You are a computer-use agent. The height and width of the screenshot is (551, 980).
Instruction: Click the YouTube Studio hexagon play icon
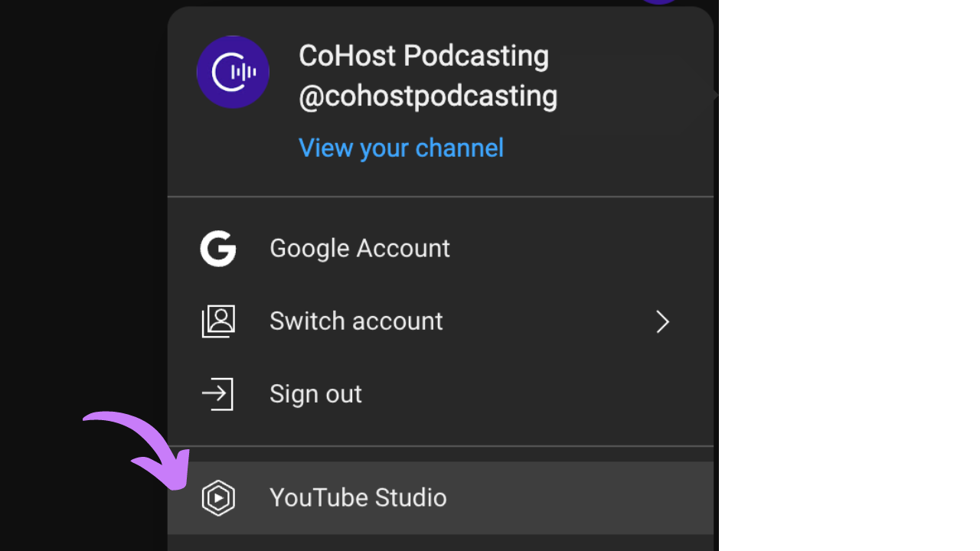coord(218,498)
